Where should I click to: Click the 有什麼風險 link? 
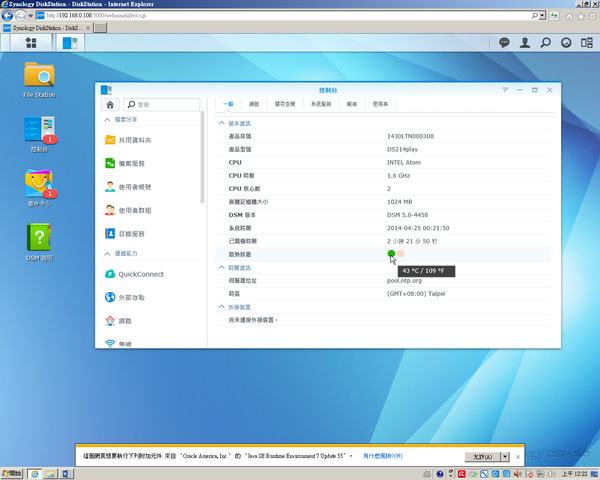(x=383, y=456)
